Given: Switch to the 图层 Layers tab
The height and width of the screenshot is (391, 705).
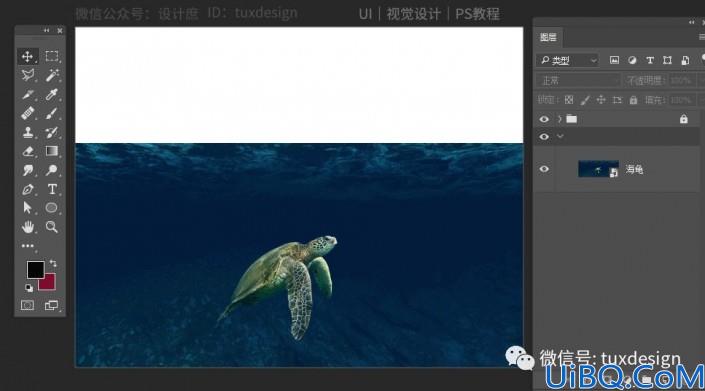Looking at the screenshot, I should pos(548,37).
